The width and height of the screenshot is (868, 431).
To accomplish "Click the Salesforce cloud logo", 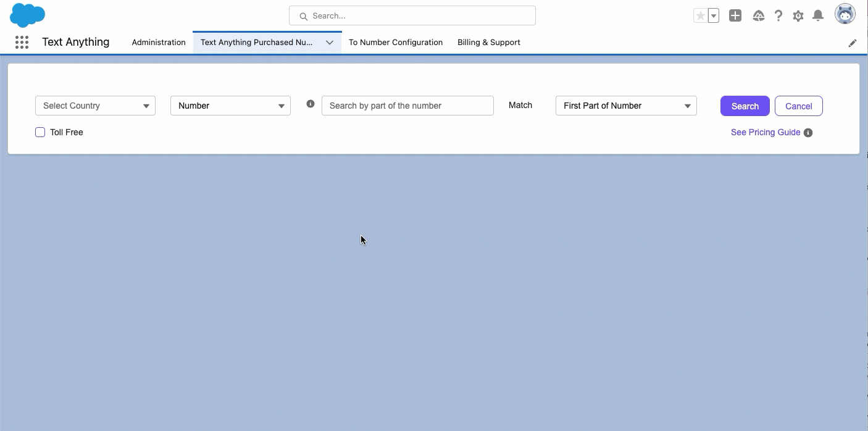I will pos(27,15).
